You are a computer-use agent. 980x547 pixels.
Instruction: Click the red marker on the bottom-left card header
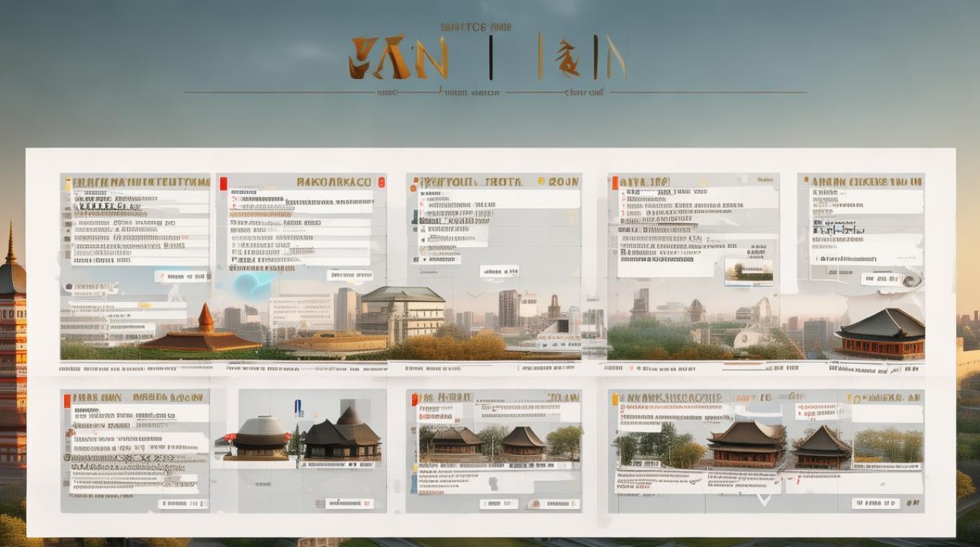click(x=67, y=400)
